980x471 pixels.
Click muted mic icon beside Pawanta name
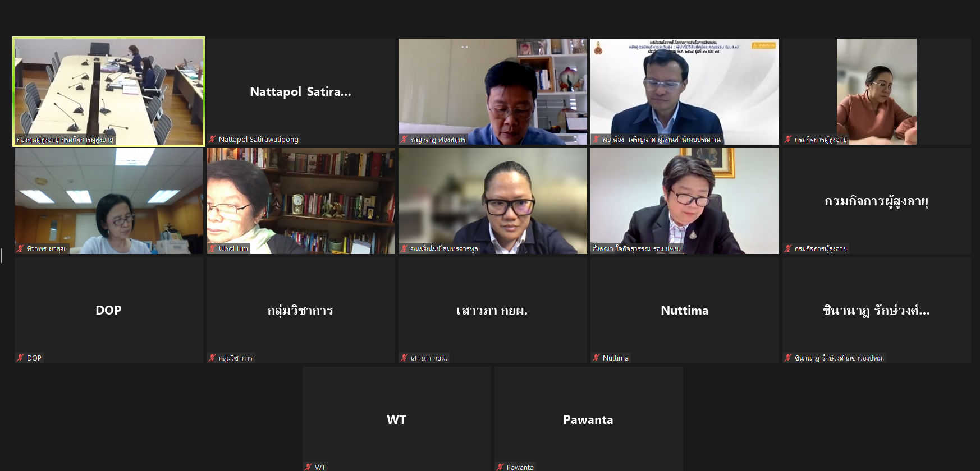click(501, 467)
